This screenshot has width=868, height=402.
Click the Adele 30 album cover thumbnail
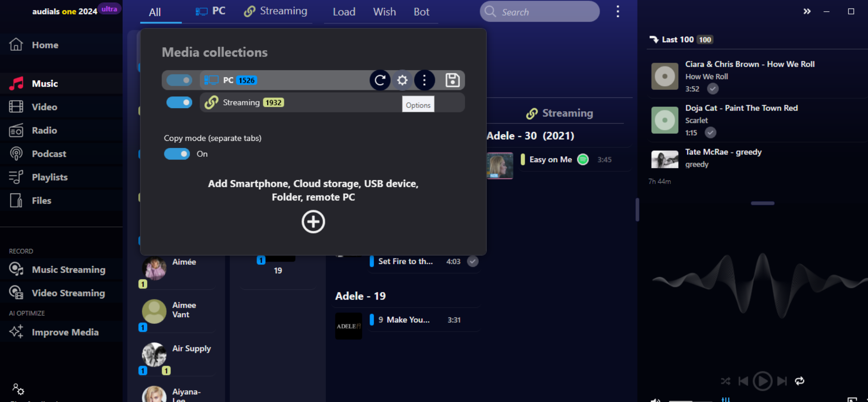tap(500, 166)
